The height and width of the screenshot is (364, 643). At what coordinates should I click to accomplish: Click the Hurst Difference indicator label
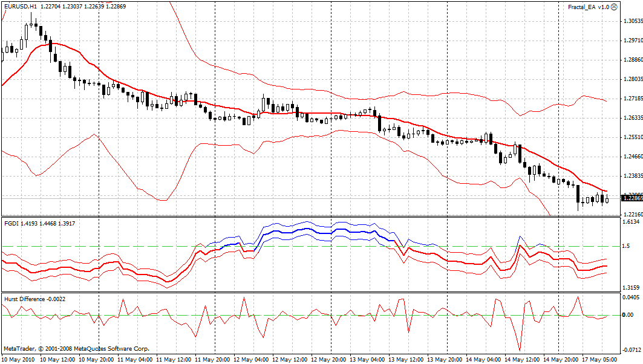point(34,299)
